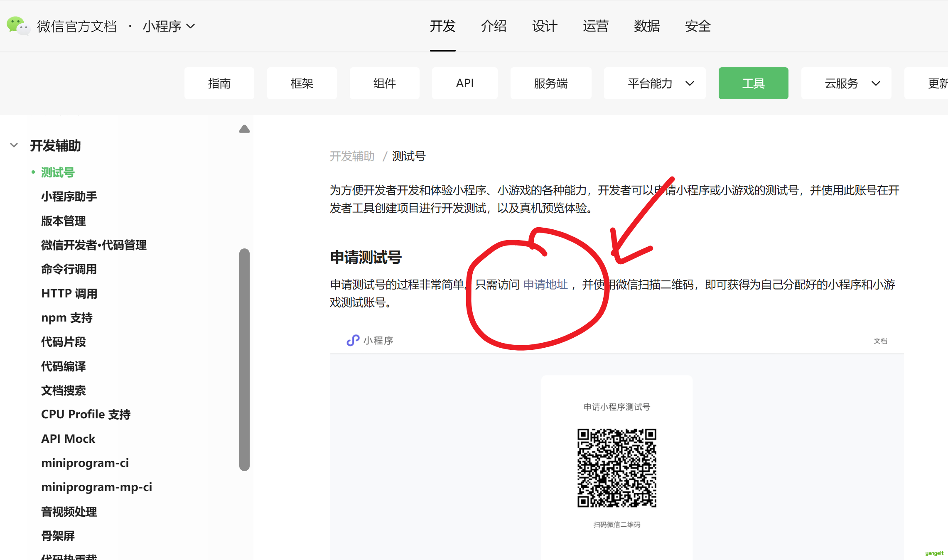Click the 文档 link in the preview header
The image size is (948, 560).
point(880,341)
